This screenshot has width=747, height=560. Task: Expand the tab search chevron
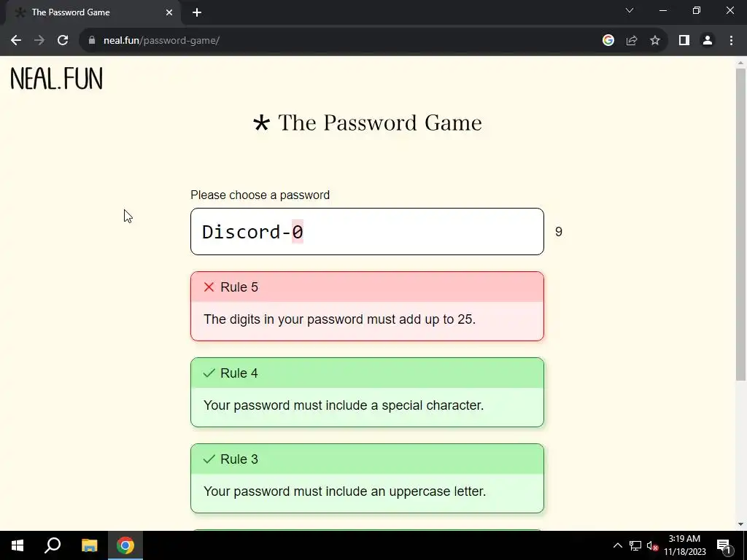point(630,10)
